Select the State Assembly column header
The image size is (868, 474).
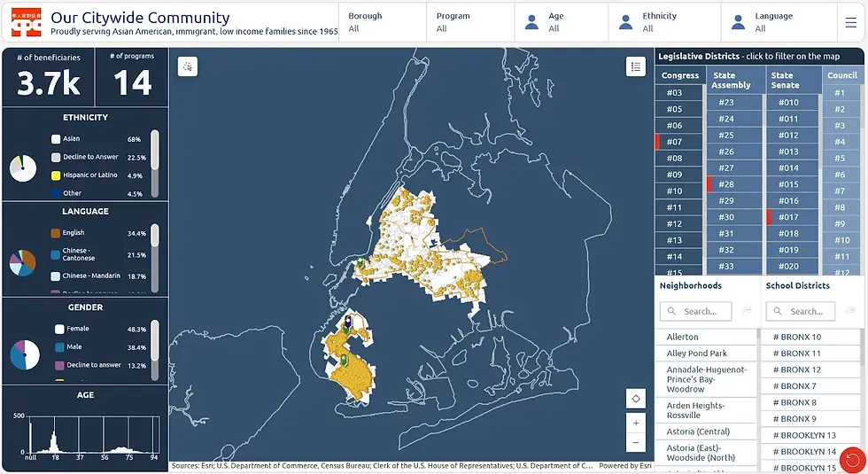click(x=734, y=81)
